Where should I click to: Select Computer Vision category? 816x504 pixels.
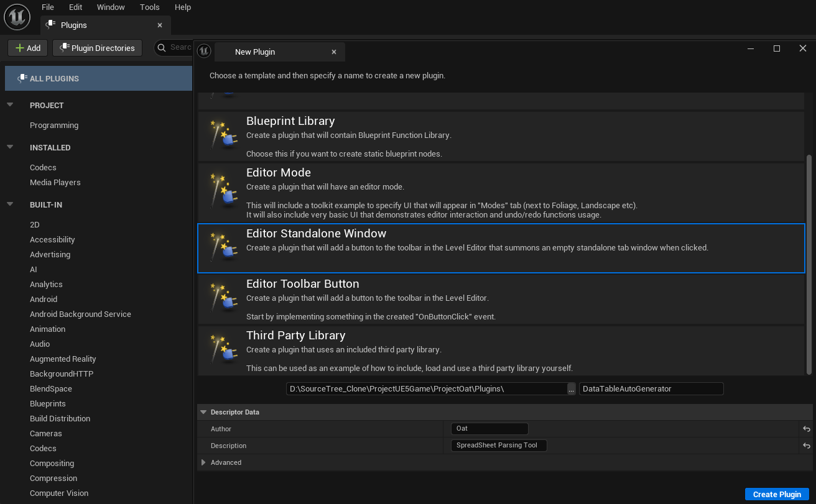59,493
